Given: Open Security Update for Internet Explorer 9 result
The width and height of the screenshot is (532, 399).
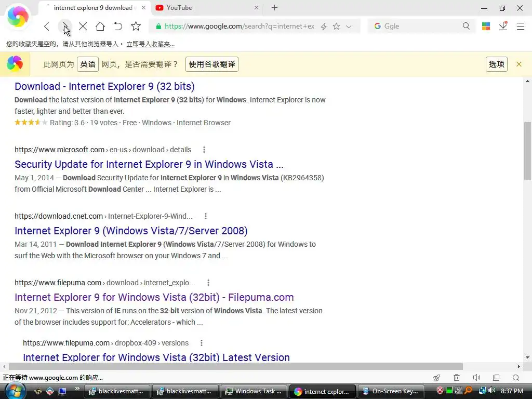Looking at the screenshot, I should point(149,164).
